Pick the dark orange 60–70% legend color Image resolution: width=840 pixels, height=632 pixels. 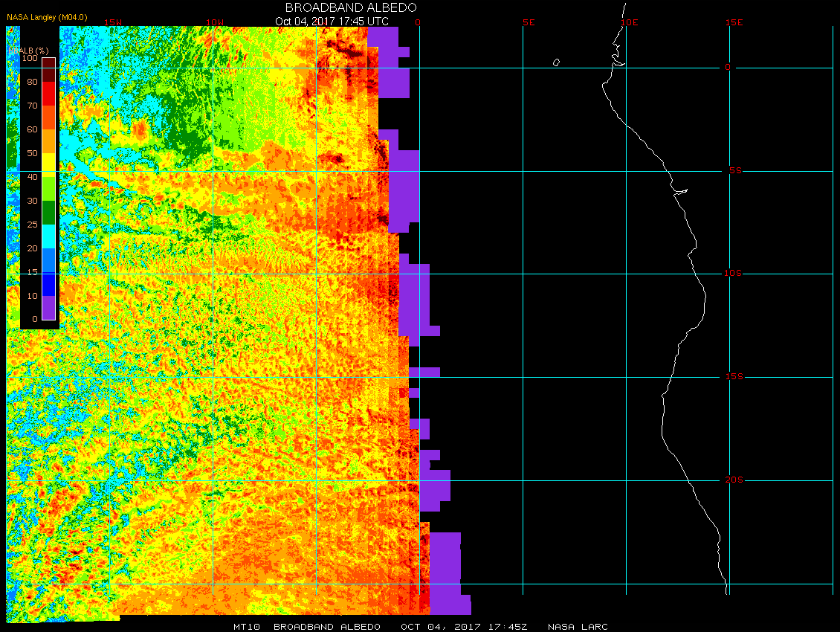click(49, 118)
